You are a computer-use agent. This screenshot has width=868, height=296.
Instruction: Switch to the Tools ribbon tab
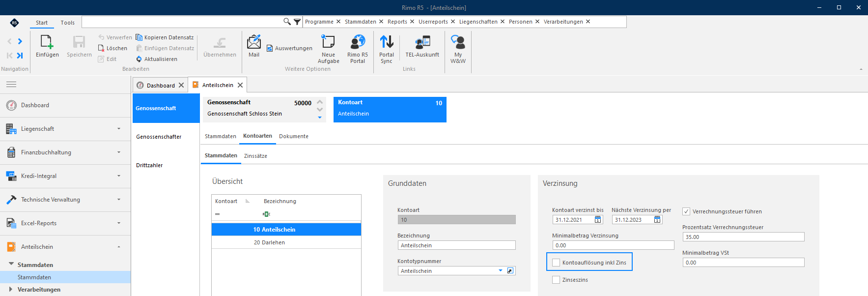click(68, 23)
